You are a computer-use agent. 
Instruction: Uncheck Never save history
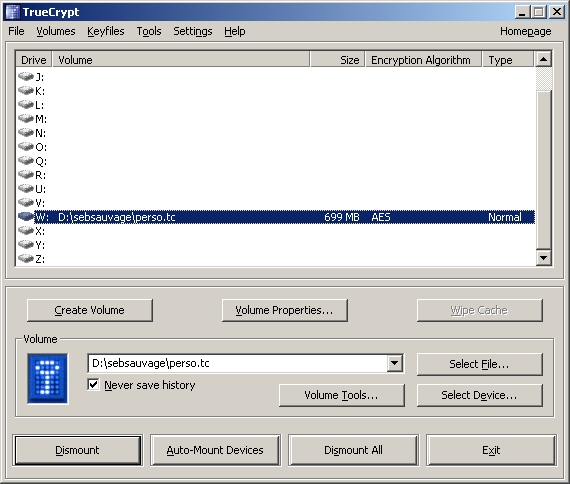point(93,385)
